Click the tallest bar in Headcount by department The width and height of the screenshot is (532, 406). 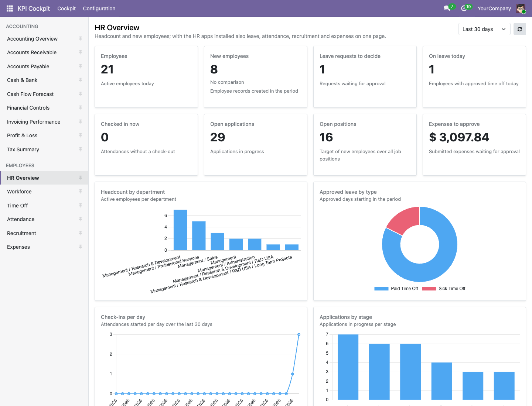click(x=180, y=230)
